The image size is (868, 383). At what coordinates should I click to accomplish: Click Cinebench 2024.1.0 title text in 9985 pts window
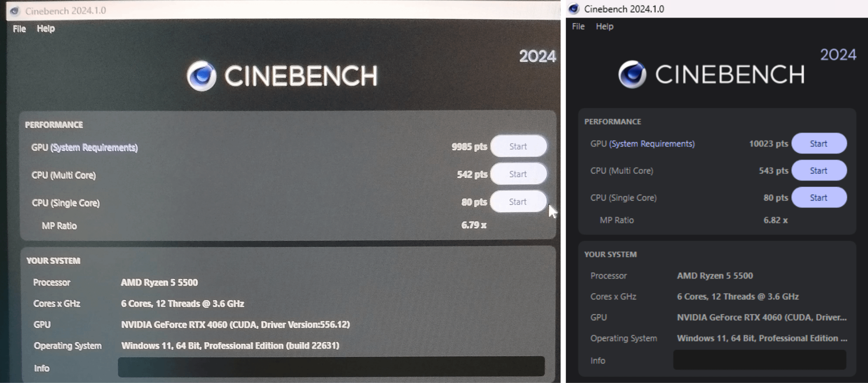pos(66,11)
